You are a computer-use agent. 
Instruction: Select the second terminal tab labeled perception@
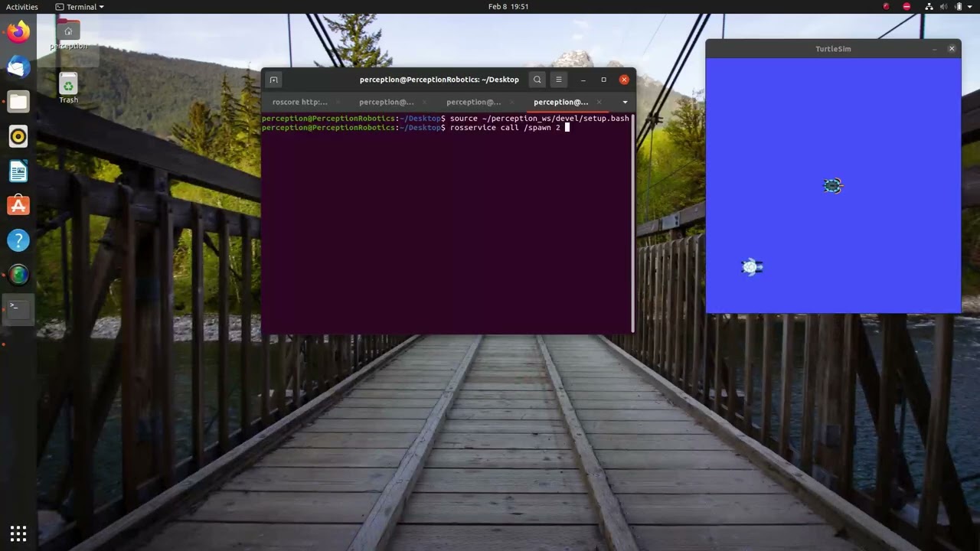click(x=386, y=102)
